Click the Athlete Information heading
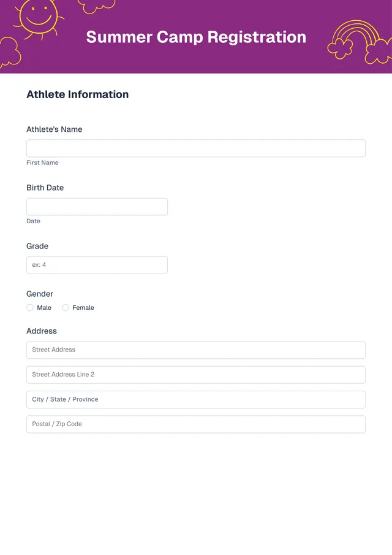 pos(77,94)
